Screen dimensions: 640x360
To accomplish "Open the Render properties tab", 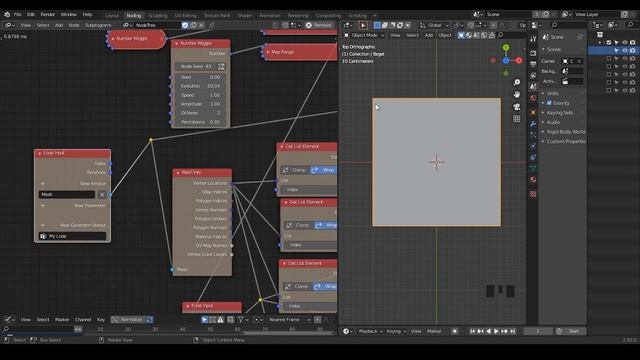I will point(533,53).
